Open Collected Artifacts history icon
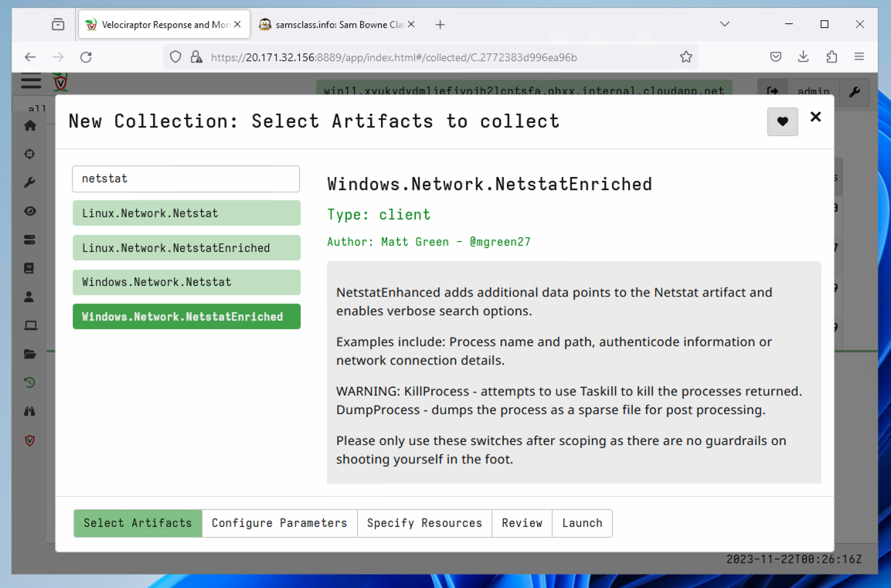Screen dimensions: 891x588 tap(30, 382)
